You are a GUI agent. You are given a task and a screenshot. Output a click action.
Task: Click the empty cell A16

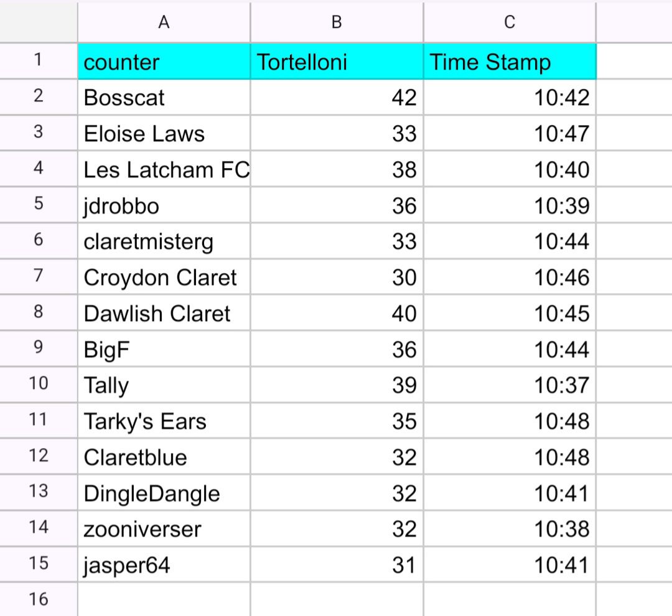tap(164, 599)
